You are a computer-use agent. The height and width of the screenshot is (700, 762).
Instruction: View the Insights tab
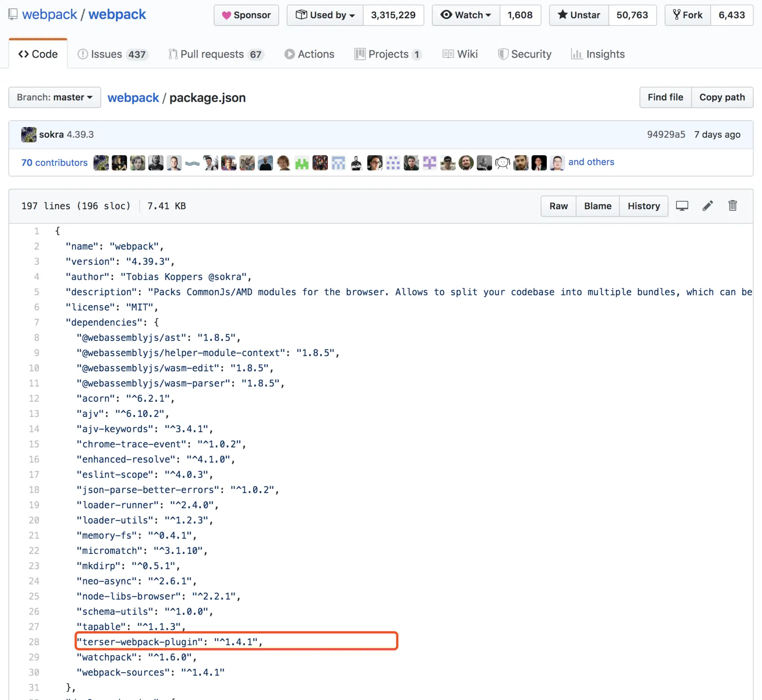click(598, 54)
